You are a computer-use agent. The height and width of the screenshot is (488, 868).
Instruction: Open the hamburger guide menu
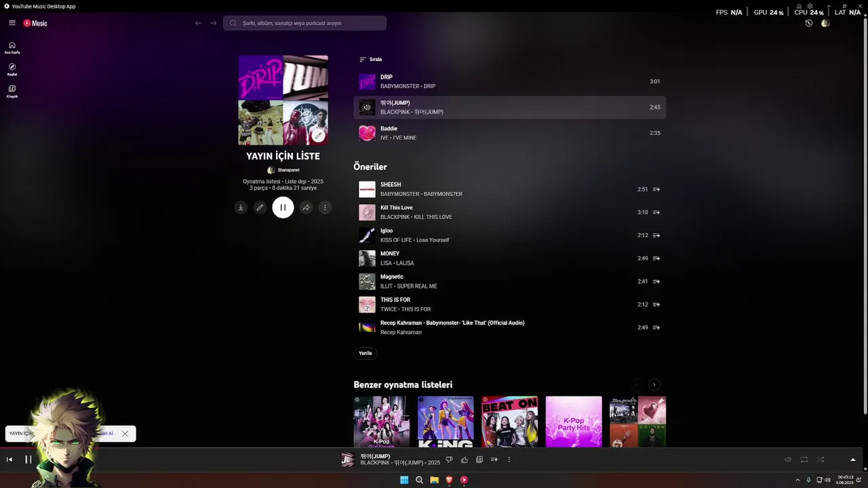click(x=12, y=23)
